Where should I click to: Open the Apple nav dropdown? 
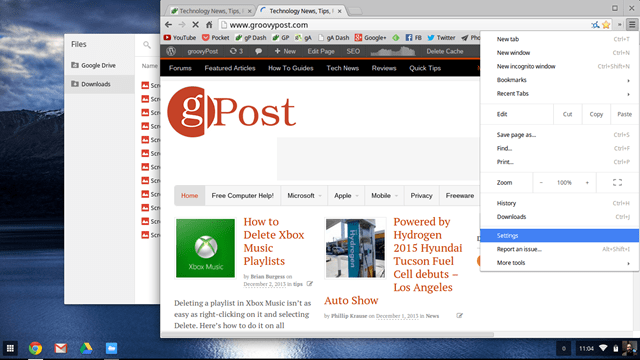coord(346,196)
